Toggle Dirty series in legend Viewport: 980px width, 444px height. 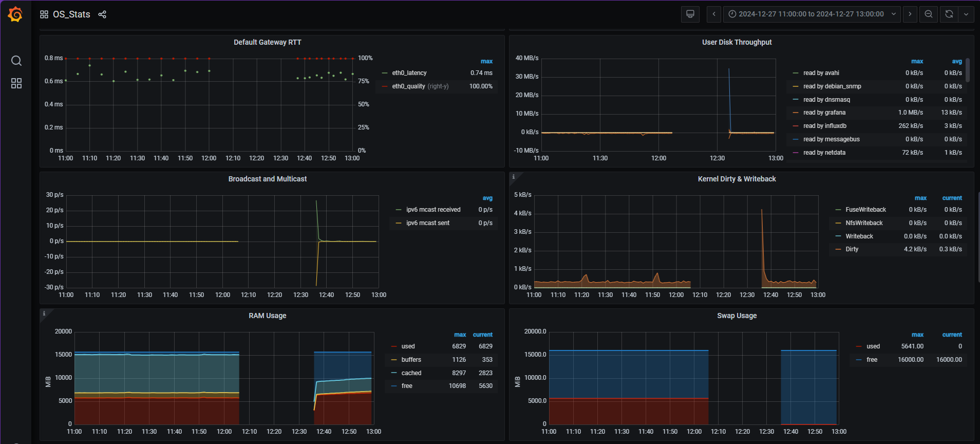(x=852, y=249)
